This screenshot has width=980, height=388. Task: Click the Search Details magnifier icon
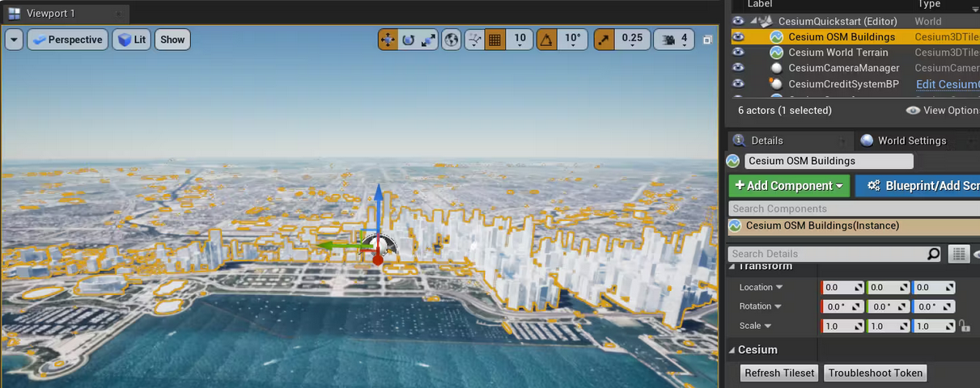click(x=934, y=254)
